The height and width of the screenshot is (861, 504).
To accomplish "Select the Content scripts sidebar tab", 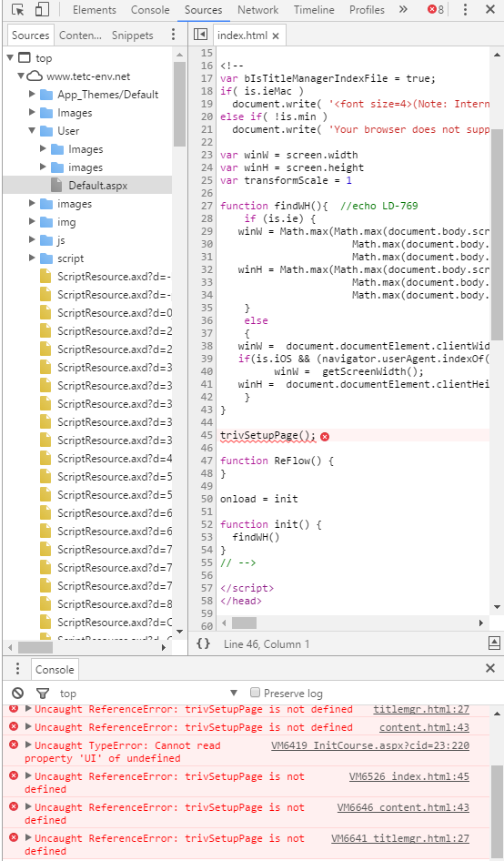I will tap(81, 35).
